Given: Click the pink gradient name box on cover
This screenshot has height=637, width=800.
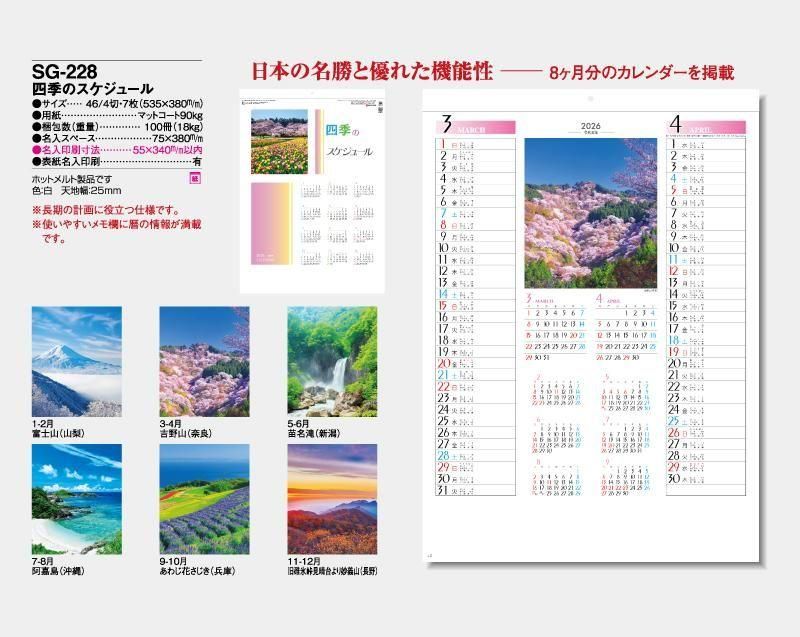Looking at the screenshot, I should (x=270, y=223).
